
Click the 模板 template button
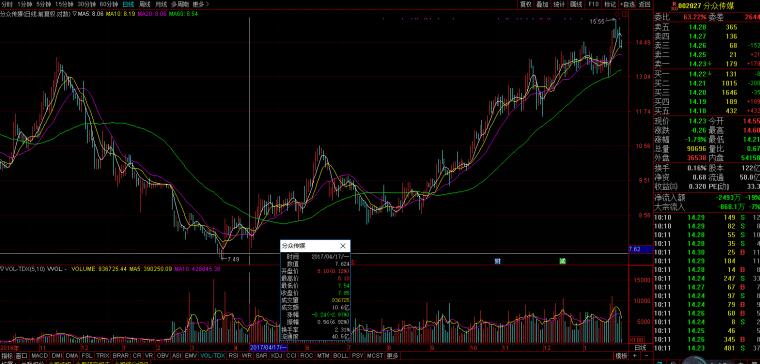tap(622, 356)
